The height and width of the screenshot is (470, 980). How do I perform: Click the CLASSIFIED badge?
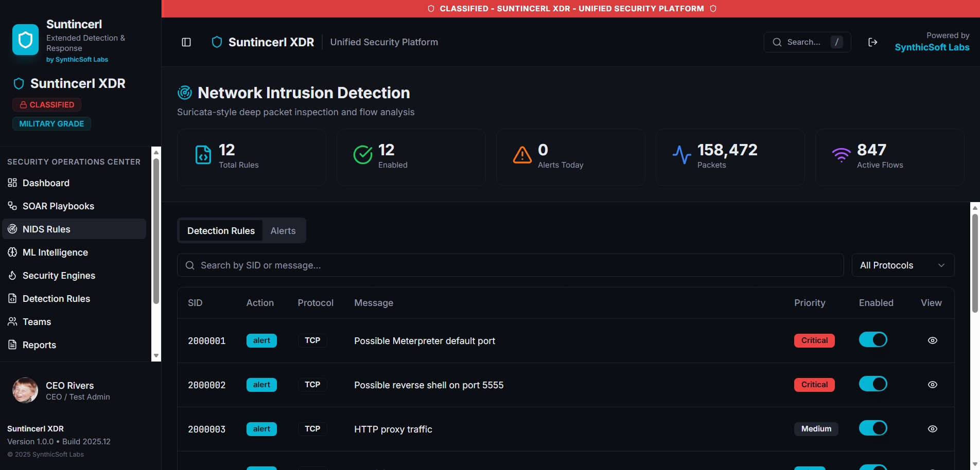pos(47,104)
